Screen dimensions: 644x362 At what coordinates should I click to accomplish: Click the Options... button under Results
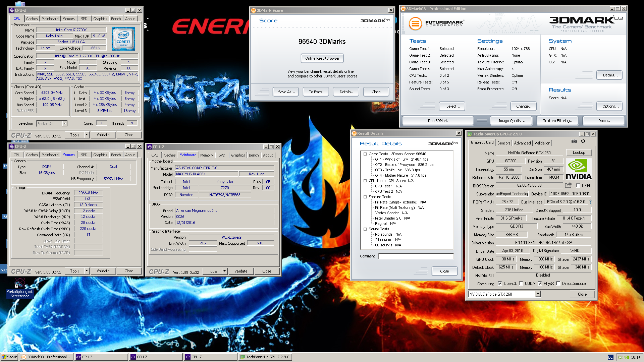(610, 106)
